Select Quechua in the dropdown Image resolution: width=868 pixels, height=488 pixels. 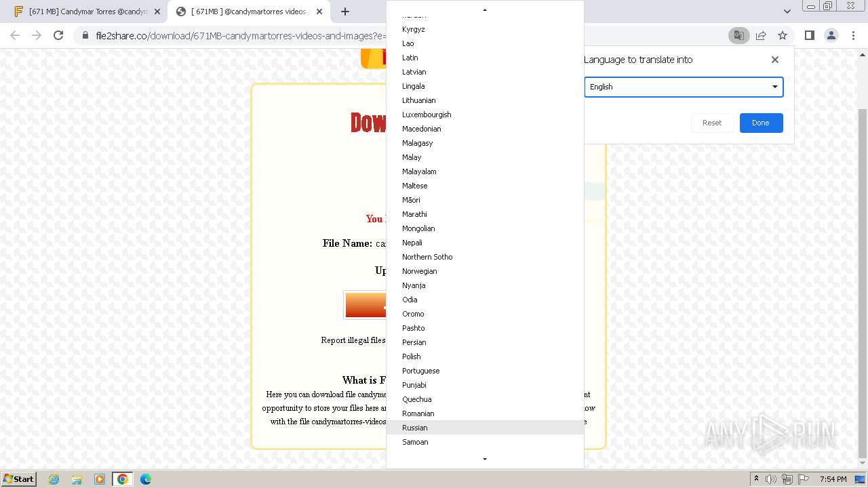point(485,399)
